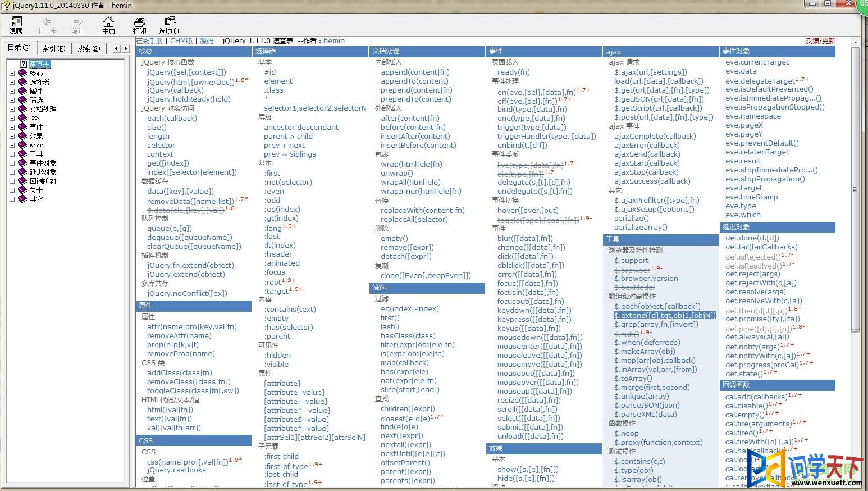The image size is (868, 491).
Task: Select 延迟对象 in the contents tree
Action: [x=43, y=172]
